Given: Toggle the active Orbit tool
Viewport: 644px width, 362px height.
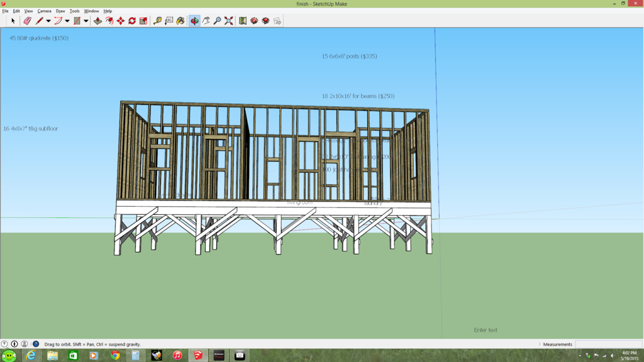Looking at the screenshot, I should [194, 21].
